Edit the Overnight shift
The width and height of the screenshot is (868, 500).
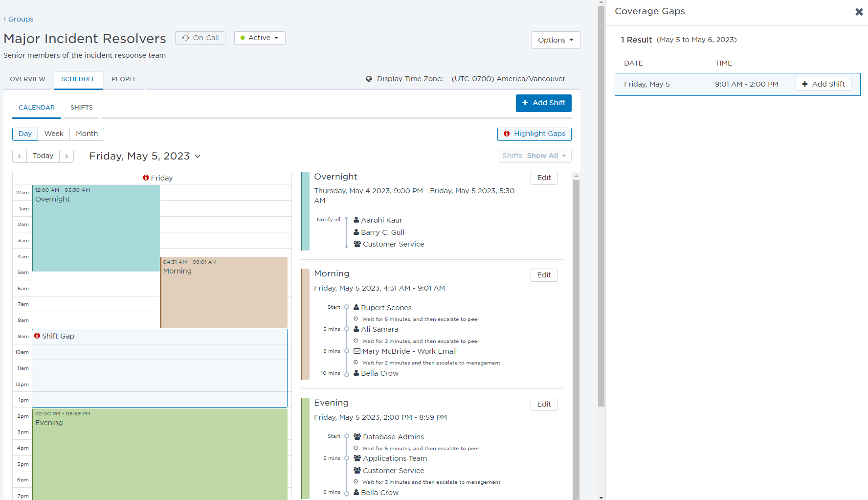[x=544, y=178]
